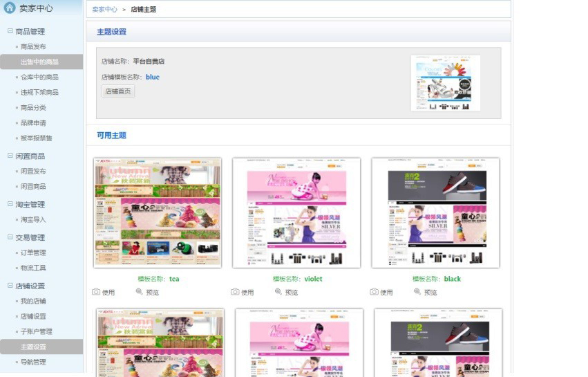This screenshot has width=588, height=377.
Task: Collapse the 淘宝管理 section
Action: 10,204
